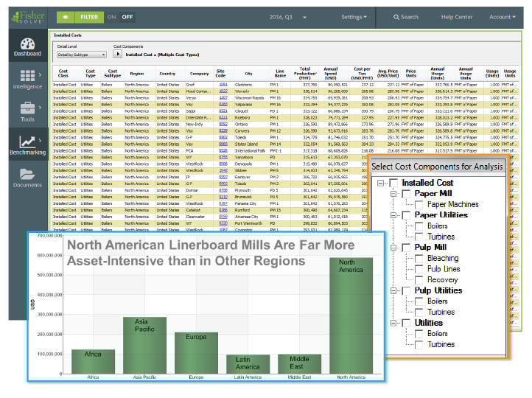
Task: Collapse the Paper Utilities tree node
Action: tap(393, 215)
